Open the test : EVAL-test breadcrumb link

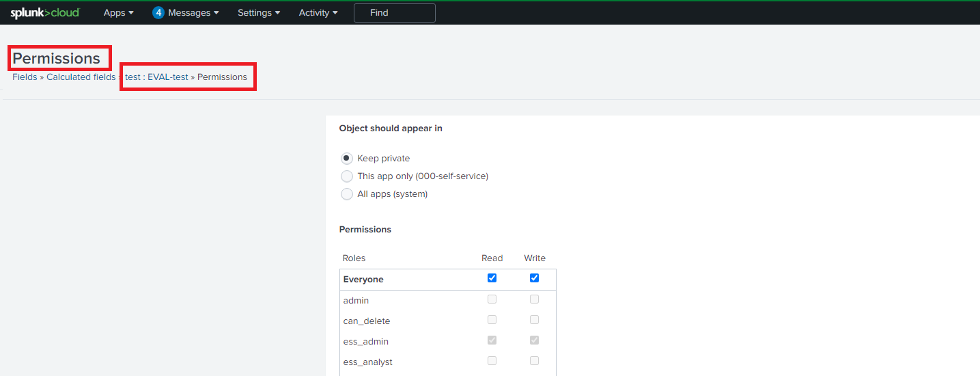click(156, 77)
